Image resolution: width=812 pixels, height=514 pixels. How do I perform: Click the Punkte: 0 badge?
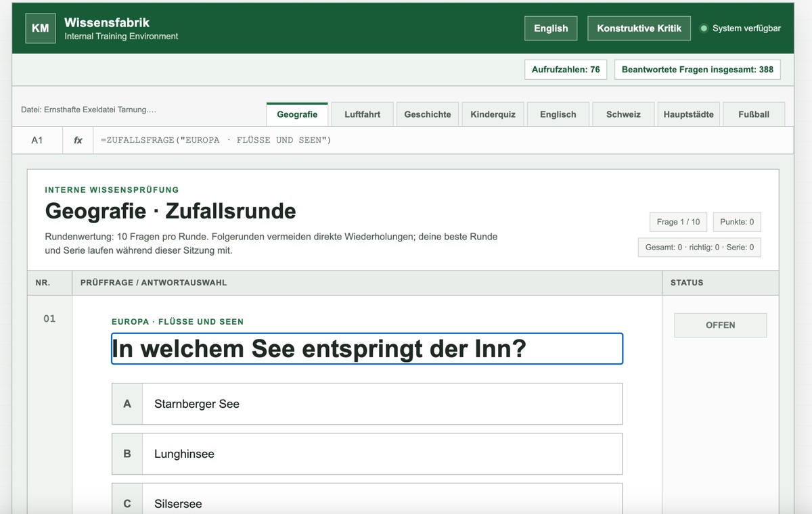tap(737, 222)
